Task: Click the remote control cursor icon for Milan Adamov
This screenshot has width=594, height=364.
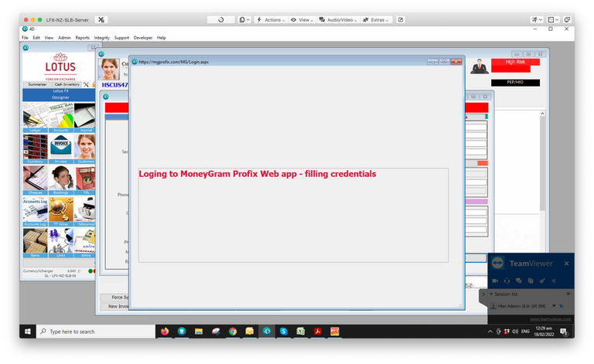Action: click(562, 306)
